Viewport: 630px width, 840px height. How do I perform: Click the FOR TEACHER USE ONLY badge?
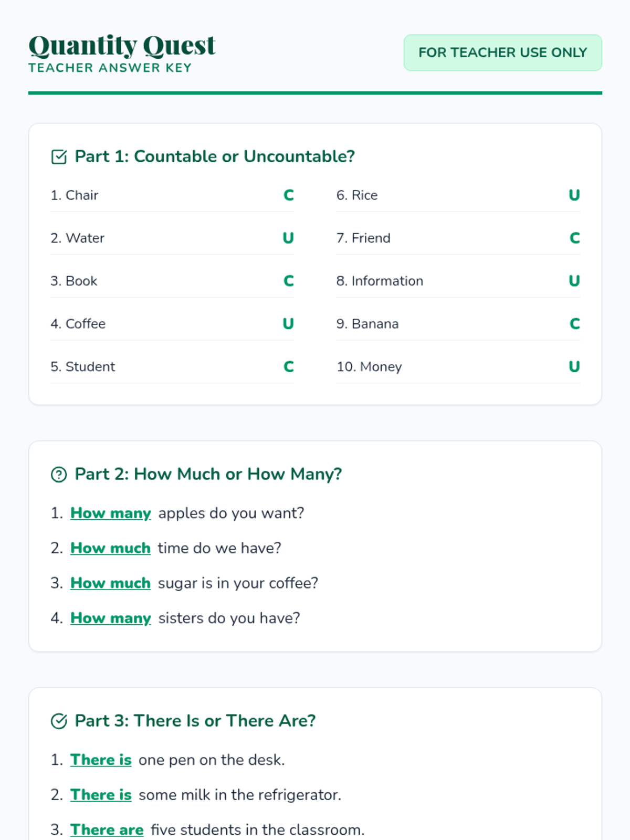coord(502,52)
